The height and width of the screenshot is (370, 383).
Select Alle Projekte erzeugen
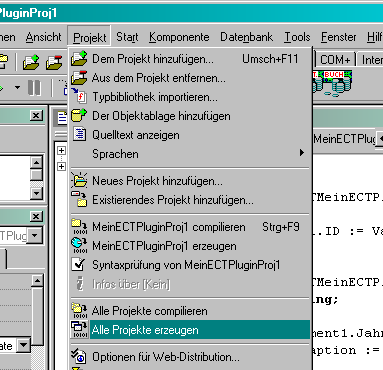click(190, 330)
